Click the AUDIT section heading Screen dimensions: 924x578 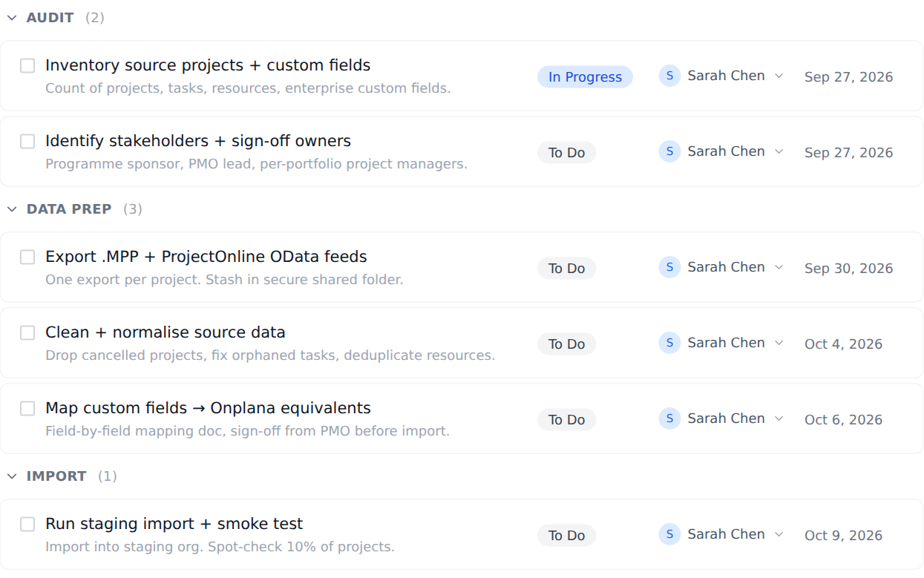tap(50, 18)
